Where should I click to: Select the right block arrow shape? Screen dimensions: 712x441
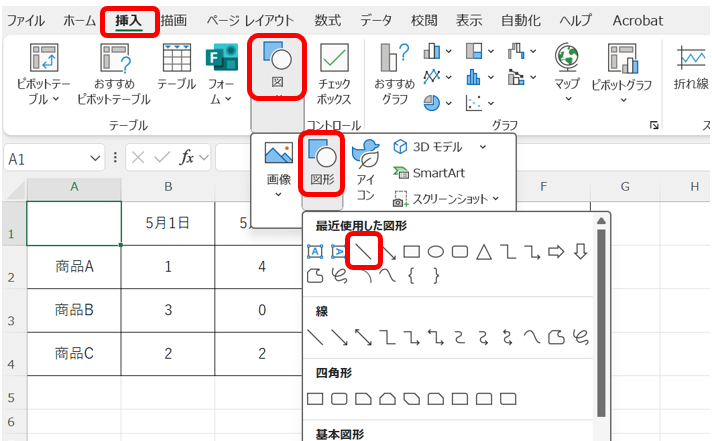coord(556,252)
